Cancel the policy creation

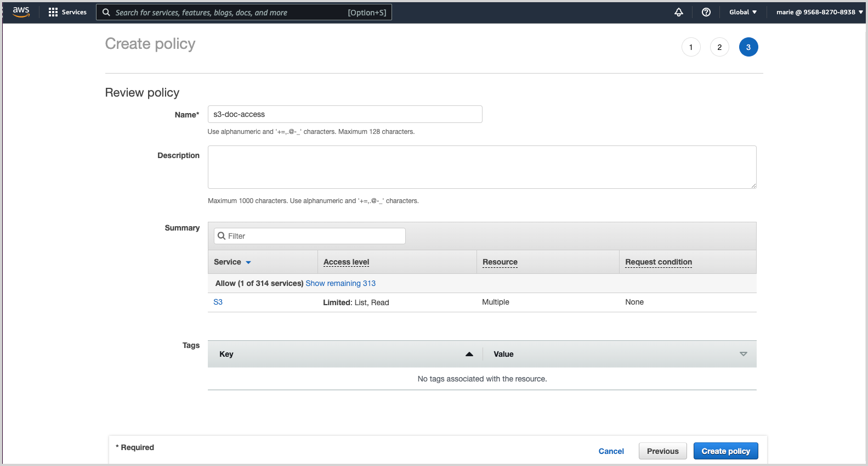click(x=611, y=451)
